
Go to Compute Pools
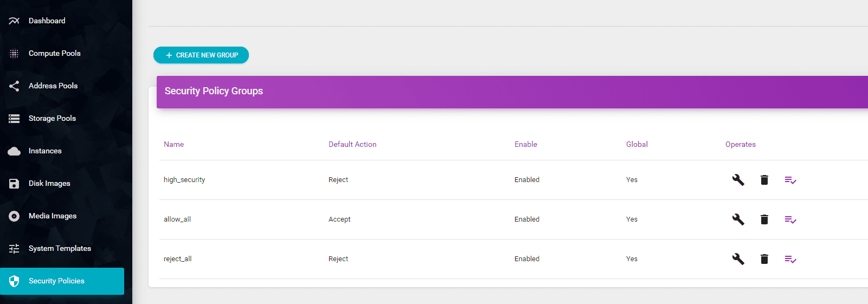[x=54, y=53]
